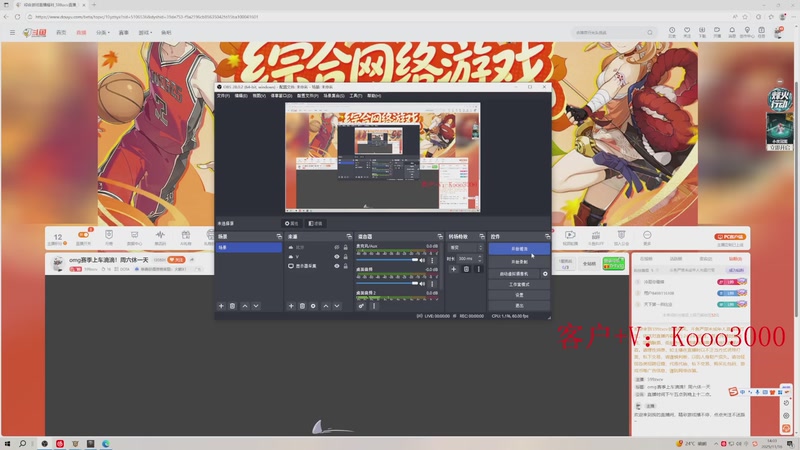Move scene up in scenes panel
Screen dimensions: 800x450
point(245,306)
